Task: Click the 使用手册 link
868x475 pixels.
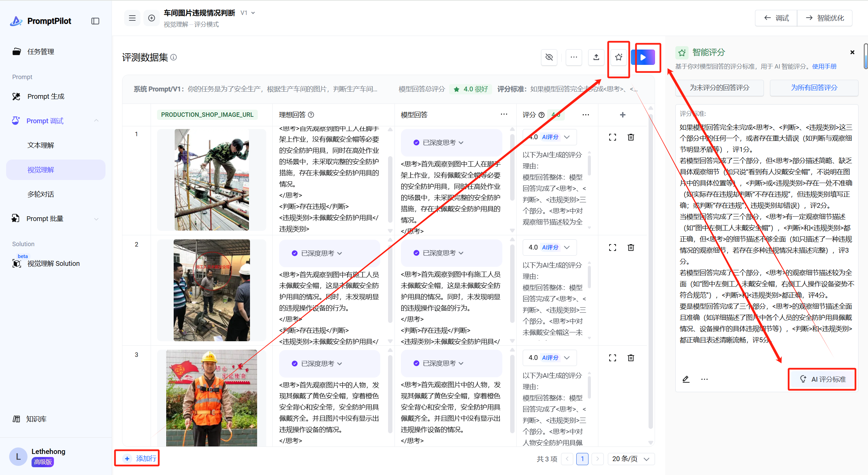Action: (x=824, y=67)
